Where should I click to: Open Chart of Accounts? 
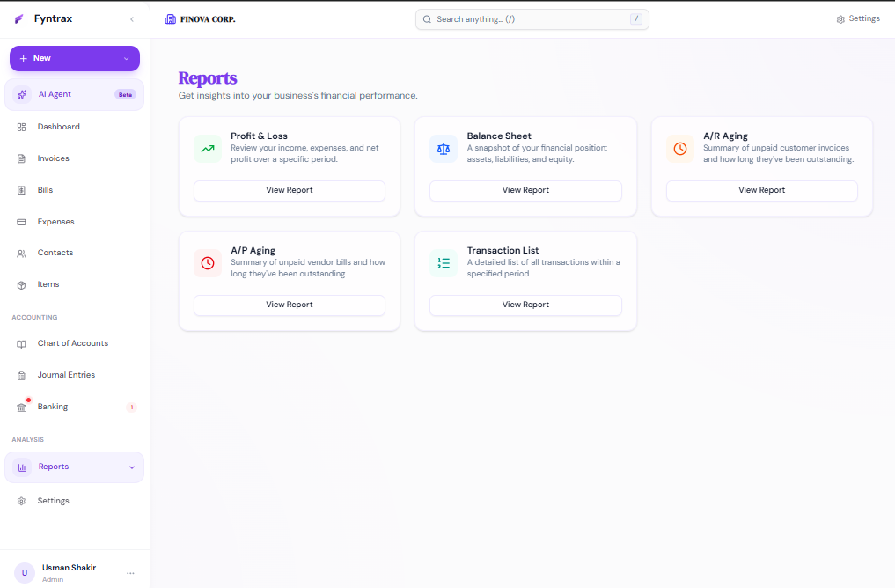(74, 343)
